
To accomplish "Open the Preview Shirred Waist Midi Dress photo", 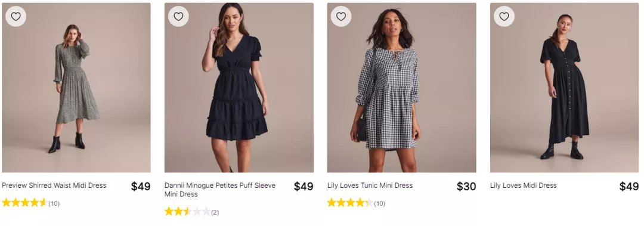I will [x=76, y=88].
